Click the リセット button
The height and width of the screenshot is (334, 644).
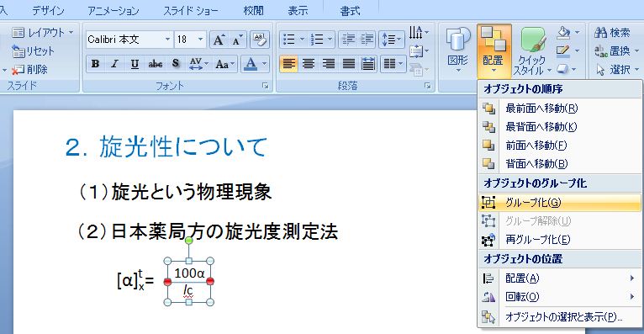[33, 51]
